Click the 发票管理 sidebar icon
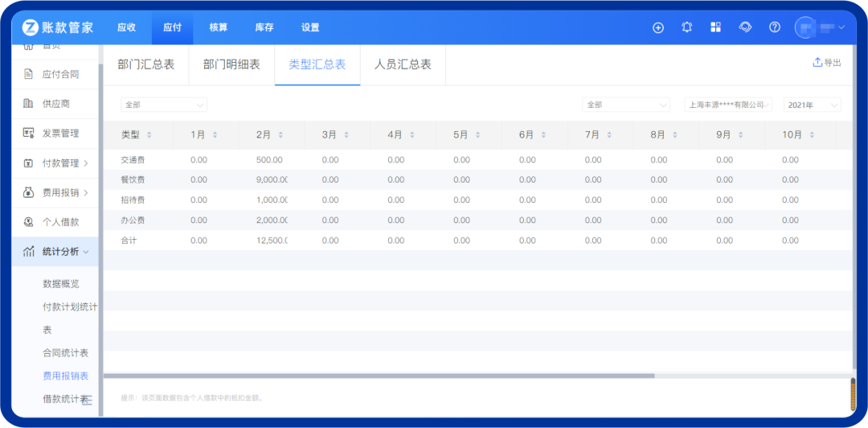 click(x=28, y=134)
